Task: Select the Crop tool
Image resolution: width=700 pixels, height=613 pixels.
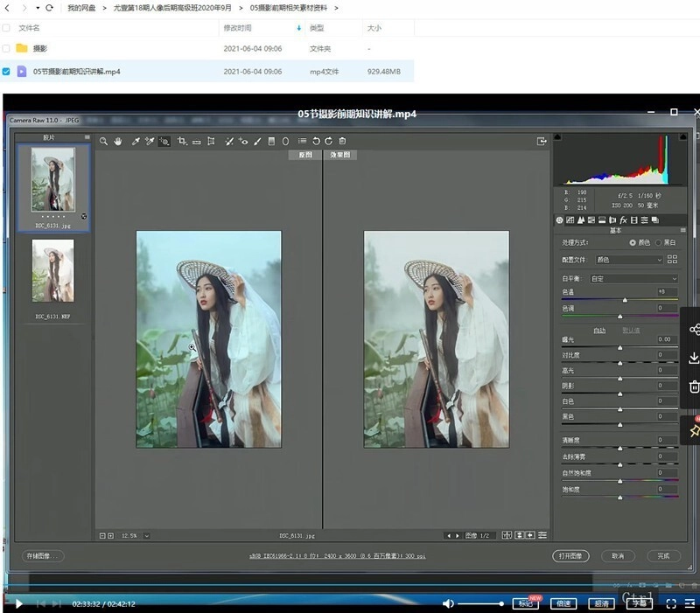Action: 181,141
